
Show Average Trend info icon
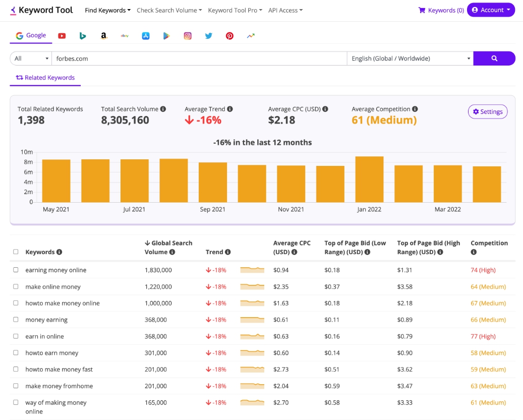pos(230,109)
